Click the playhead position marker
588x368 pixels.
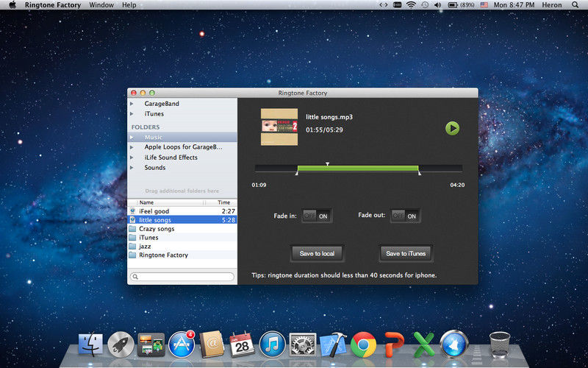click(x=327, y=164)
